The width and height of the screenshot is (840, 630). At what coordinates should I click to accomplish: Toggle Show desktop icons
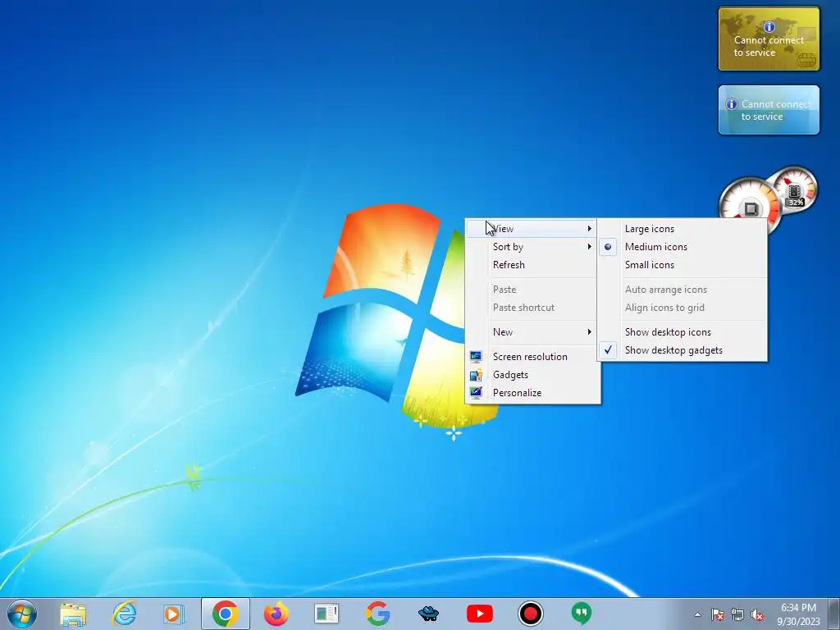[x=682, y=332]
